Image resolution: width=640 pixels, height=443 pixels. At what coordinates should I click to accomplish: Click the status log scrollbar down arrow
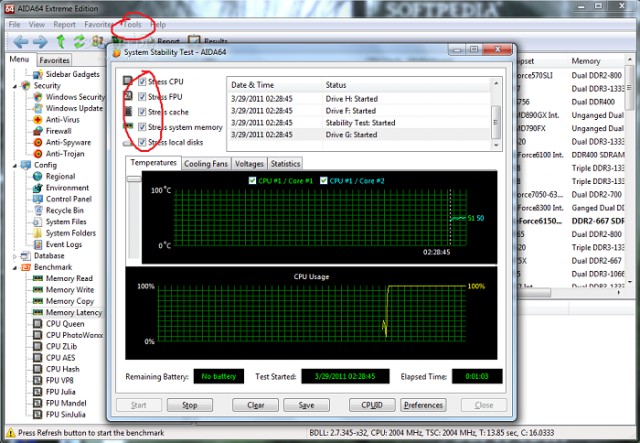pyautogui.click(x=496, y=145)
